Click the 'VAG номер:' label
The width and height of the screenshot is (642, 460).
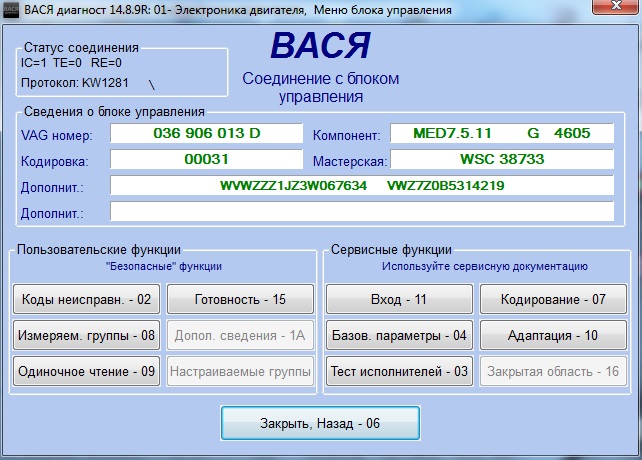57,135
